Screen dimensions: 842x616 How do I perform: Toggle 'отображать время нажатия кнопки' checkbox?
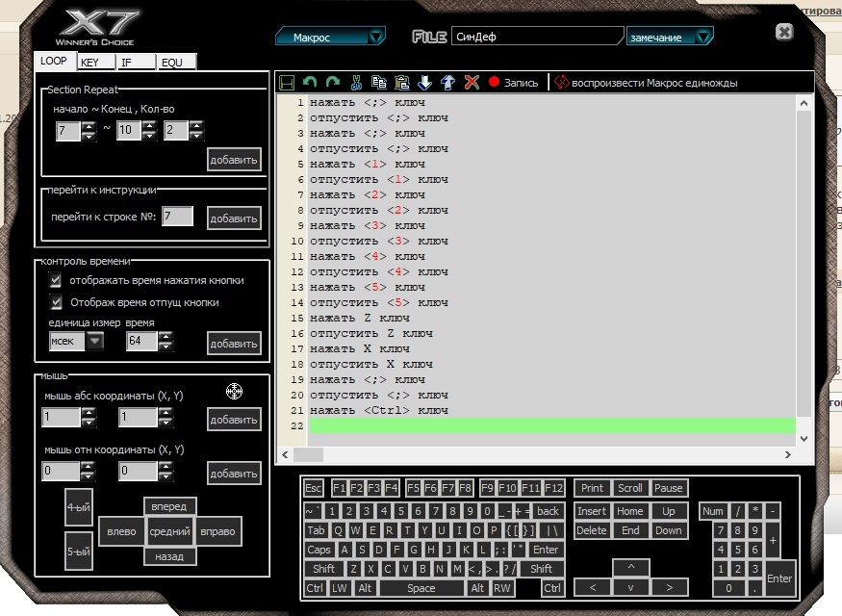(x=56, y=280)
